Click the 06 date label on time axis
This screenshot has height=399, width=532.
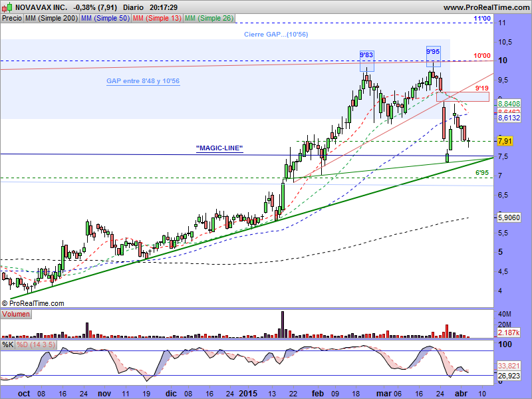(397, 394)
